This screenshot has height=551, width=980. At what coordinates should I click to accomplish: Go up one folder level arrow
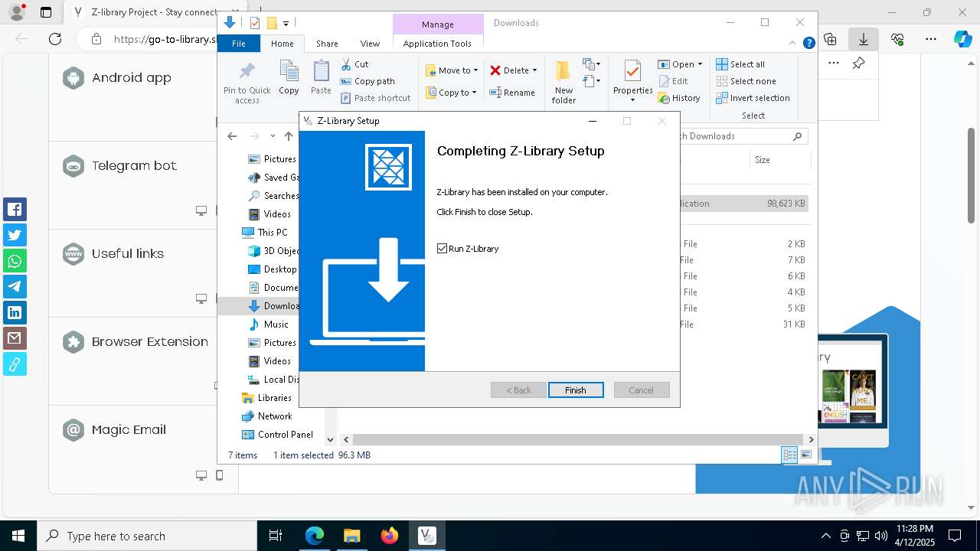288,136
